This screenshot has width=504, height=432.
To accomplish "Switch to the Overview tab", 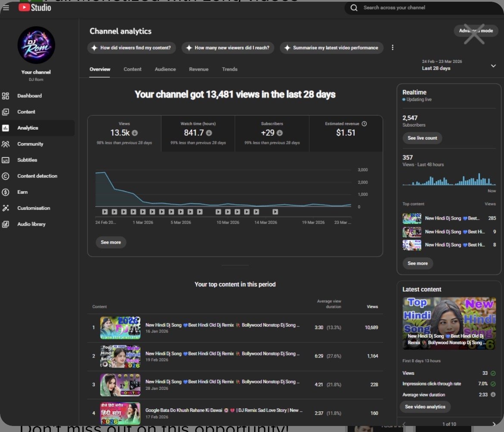I will [100, 69].
